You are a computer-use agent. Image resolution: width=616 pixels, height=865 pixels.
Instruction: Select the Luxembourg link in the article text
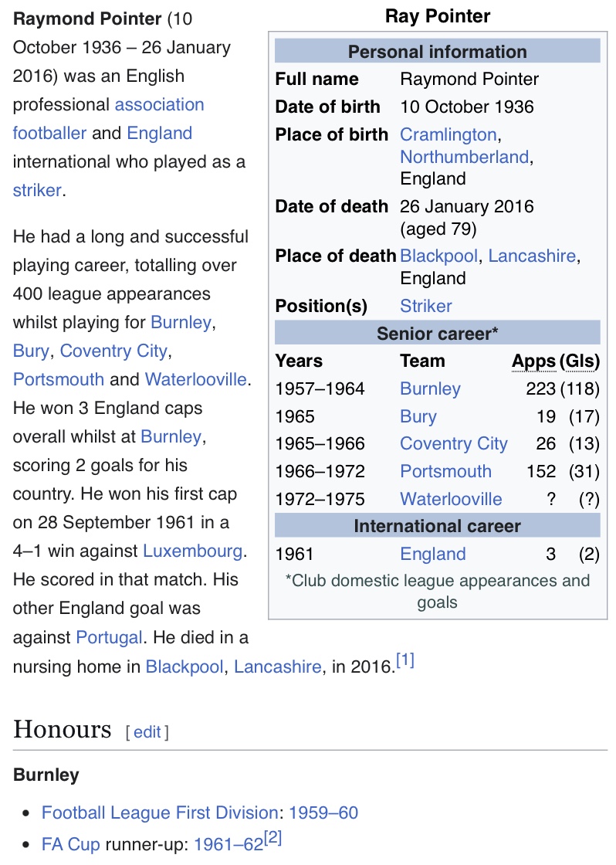(192, 551)
